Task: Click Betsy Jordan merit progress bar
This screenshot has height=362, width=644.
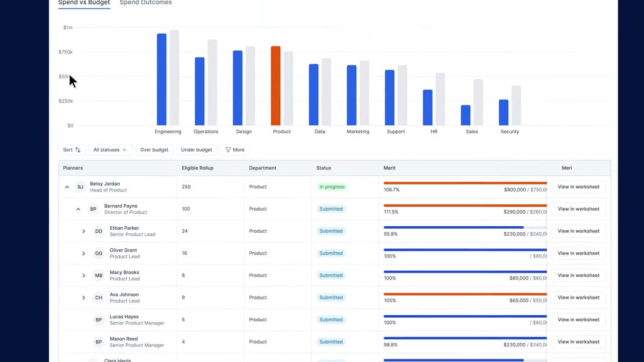Action: click(x=465, y=183)
